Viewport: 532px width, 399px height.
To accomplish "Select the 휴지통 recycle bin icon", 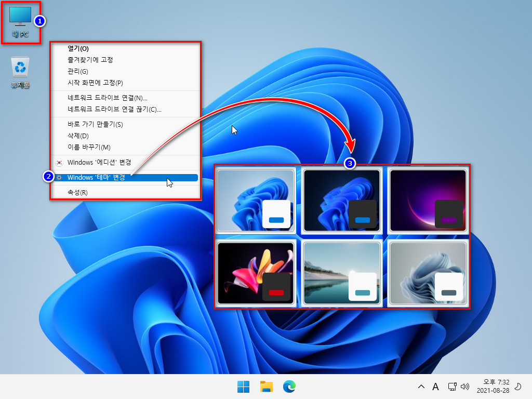I will click(20, 72).
